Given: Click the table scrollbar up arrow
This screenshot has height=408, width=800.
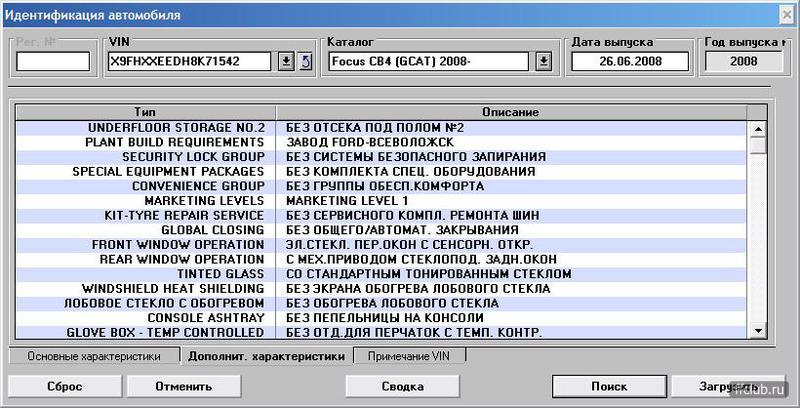Looking at the screenshot, I should point(758,129).
